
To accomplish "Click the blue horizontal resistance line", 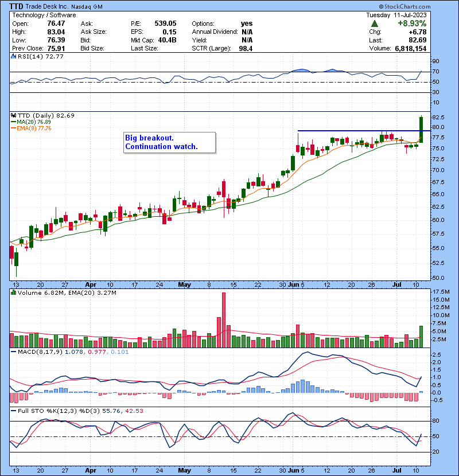I will coord(356,131).
